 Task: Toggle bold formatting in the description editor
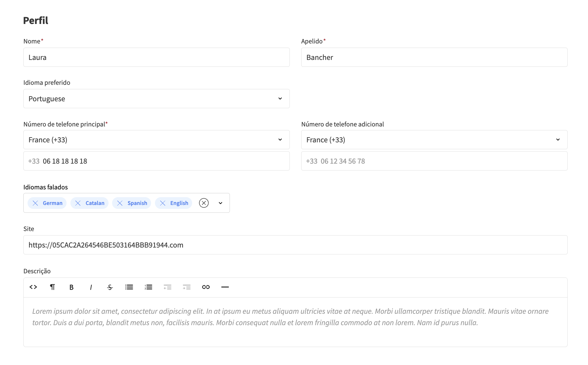[x=71, y=287]
